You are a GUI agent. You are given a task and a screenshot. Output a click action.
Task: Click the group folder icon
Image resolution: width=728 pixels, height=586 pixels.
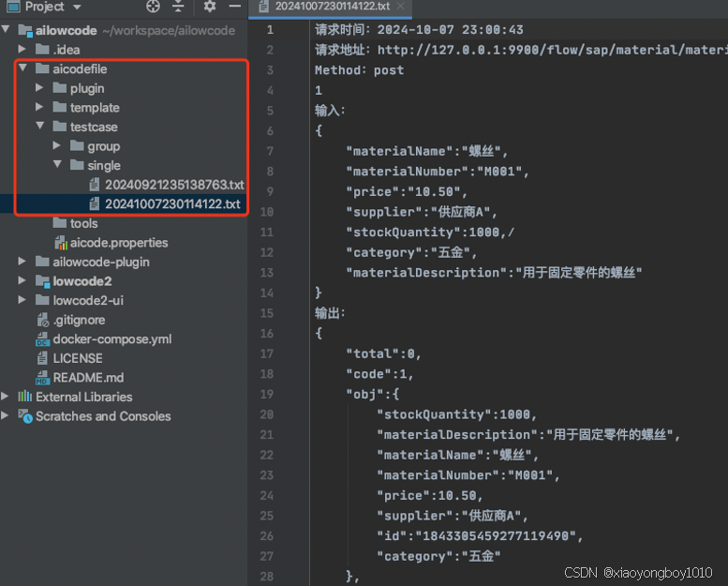(x=77, y=146)
